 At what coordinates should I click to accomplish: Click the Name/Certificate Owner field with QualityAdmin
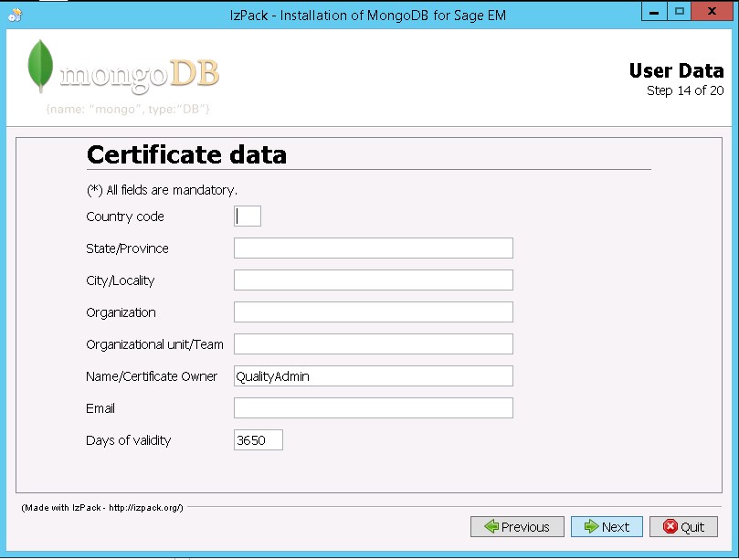374,376
